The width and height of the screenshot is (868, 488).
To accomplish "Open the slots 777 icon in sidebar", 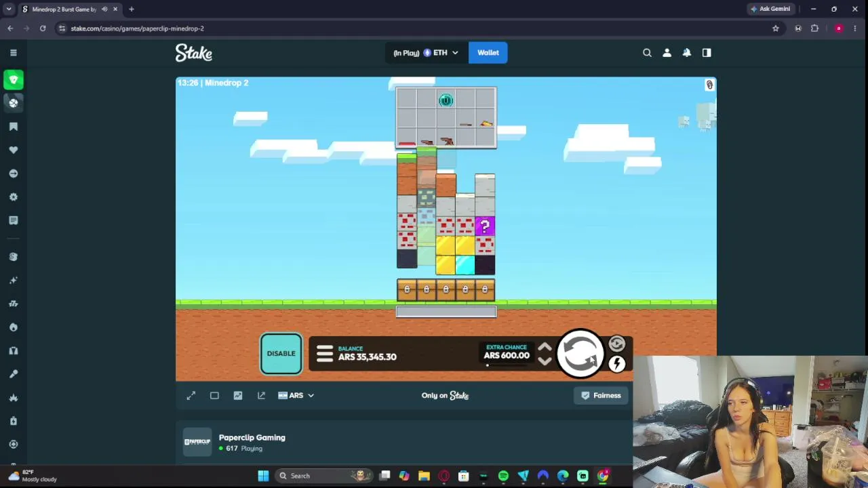I will [14, 304].
